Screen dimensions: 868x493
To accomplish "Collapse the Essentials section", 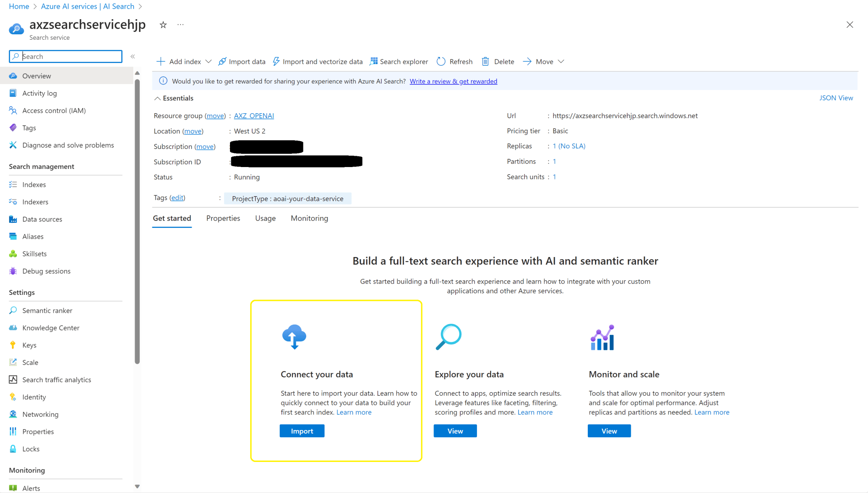I will pos(157,98).
